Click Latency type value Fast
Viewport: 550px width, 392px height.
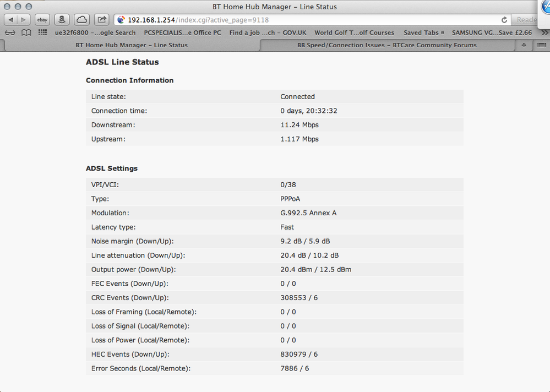(287, 227)
